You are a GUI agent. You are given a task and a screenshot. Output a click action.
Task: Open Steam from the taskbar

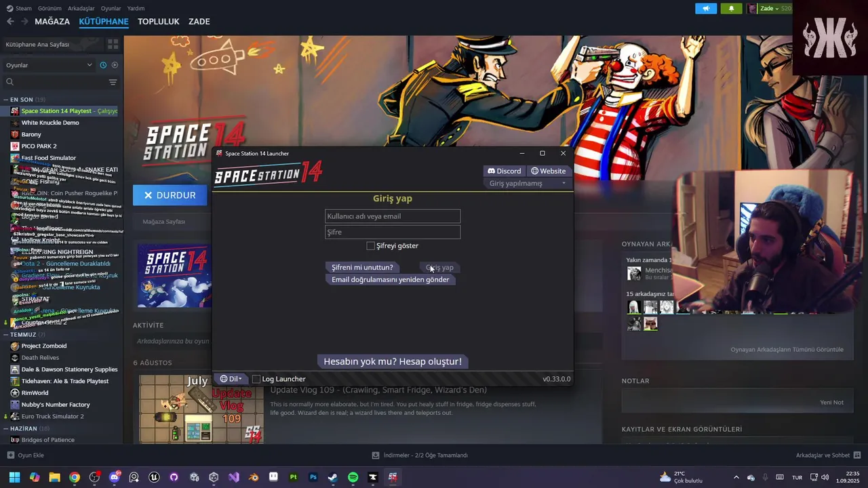click(333, 477)
